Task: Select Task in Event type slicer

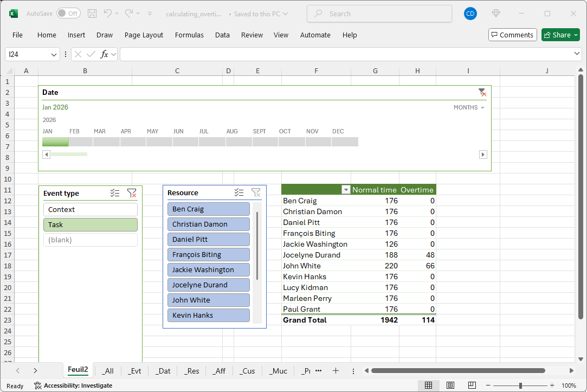Action: click(90, 224)
